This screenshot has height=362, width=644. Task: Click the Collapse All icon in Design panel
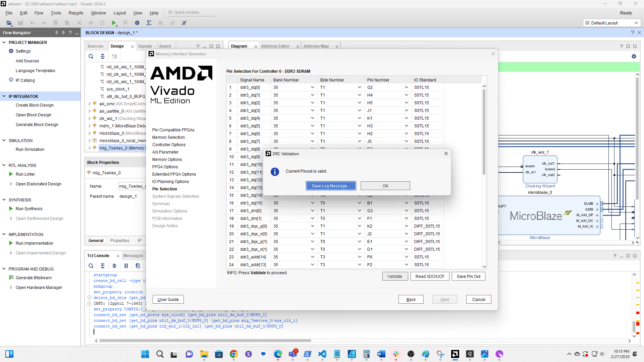point(103,56)
